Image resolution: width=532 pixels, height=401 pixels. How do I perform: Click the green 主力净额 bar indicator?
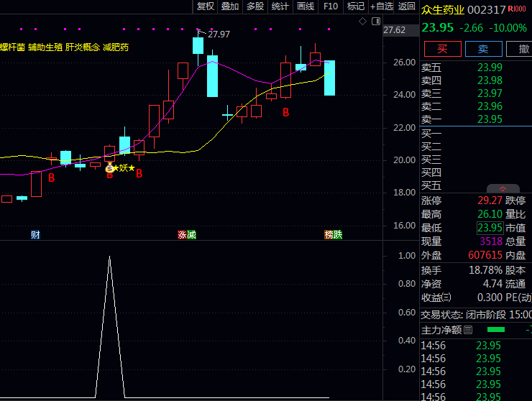click(x=496, y=330)
